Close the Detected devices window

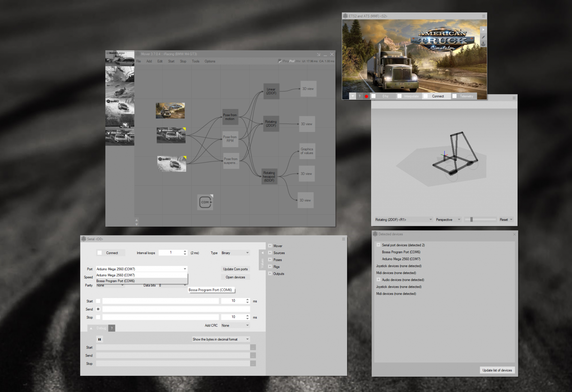click(x=514, y=234)
